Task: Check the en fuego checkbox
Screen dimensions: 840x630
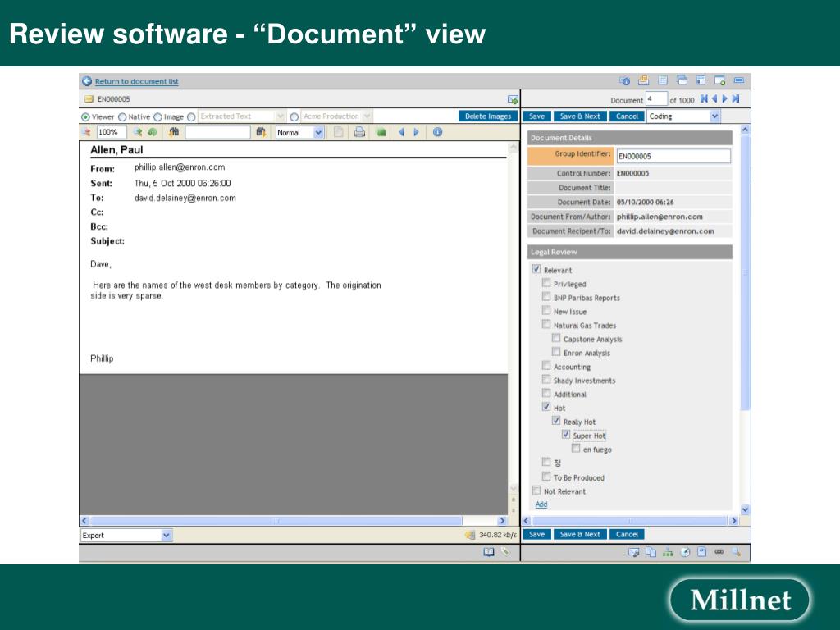Action: pos(576,449)
